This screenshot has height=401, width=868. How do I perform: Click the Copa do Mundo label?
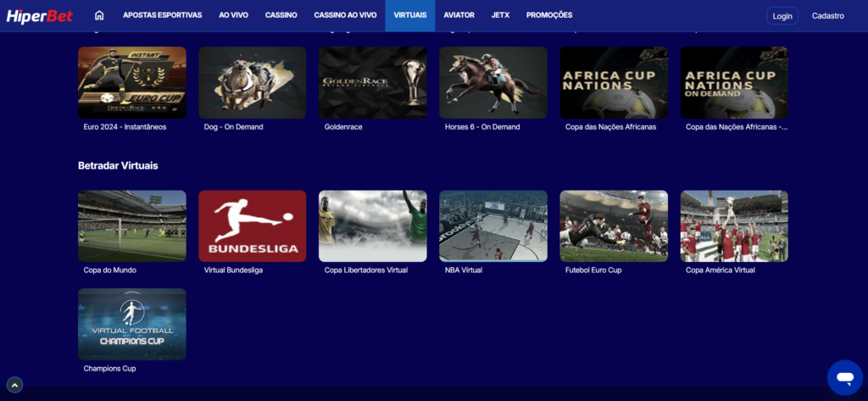[110, 270]
